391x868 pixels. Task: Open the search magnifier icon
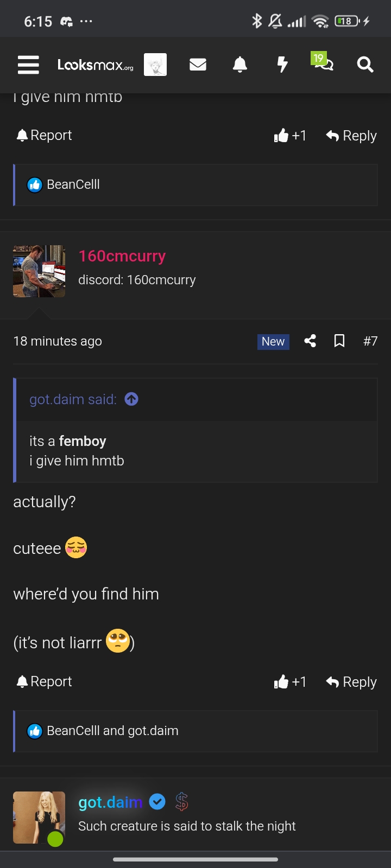(x=365, y=65)
